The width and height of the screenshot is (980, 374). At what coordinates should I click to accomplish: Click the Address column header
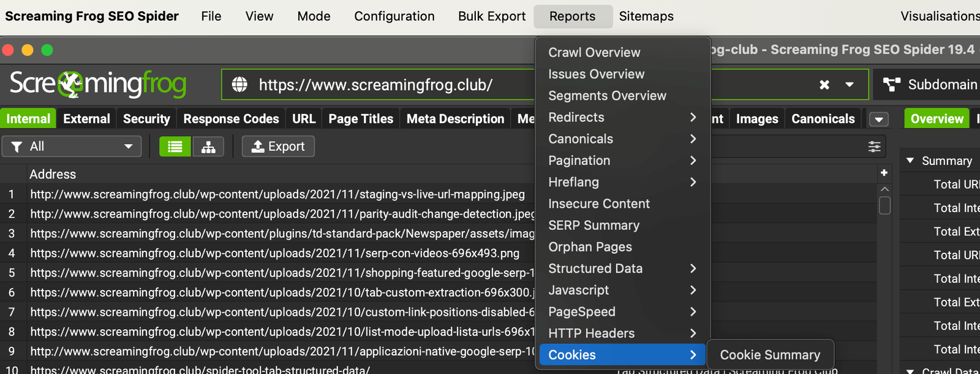point(53,174)
